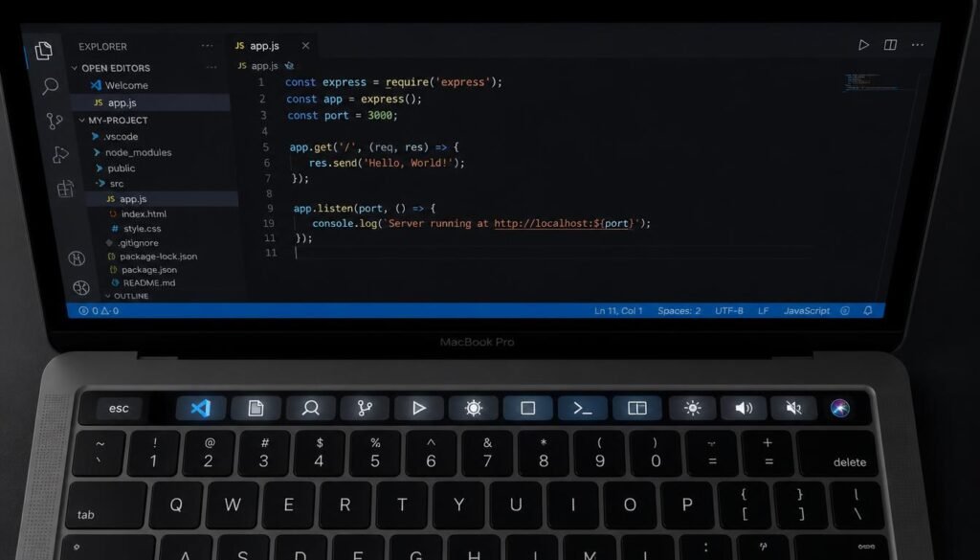
Task: Click the notification bell in the status bar
Action: [x=868, y=310]
